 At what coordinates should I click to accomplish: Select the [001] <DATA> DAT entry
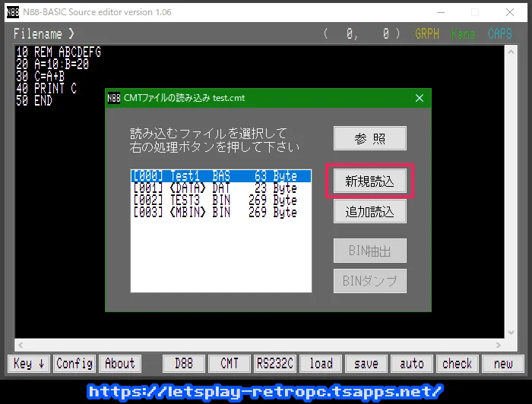220,188
